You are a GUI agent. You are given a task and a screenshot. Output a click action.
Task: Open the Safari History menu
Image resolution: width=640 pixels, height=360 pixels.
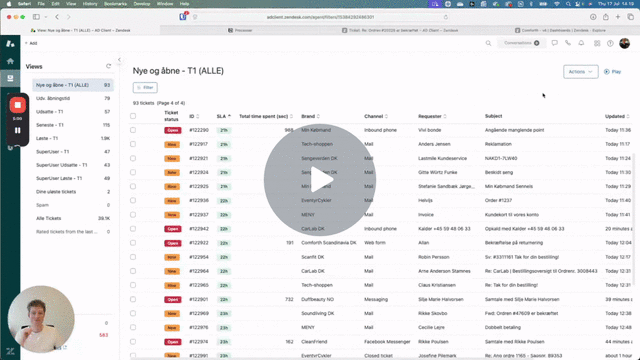pos(90,4)
